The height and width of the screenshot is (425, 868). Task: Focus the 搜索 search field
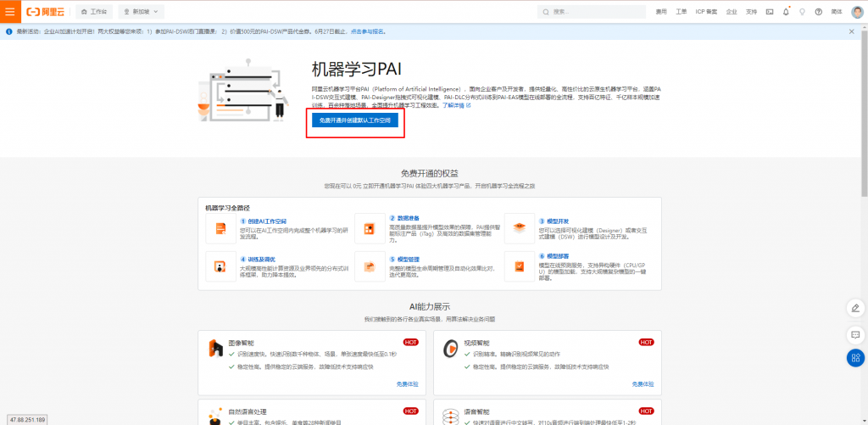(591, 12)
